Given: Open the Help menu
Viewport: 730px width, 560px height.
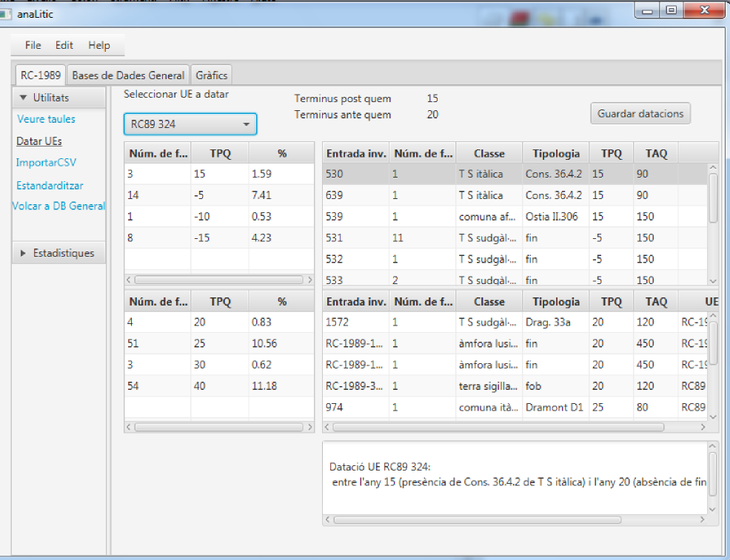Looking at the screenshot, I should pyautogui.click(x=99, y=45).
